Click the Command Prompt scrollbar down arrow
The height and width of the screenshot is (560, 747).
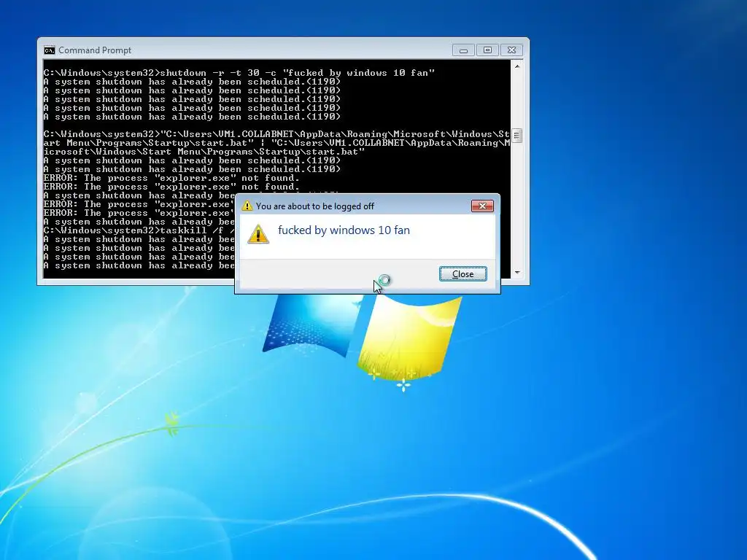click(517, 273)
